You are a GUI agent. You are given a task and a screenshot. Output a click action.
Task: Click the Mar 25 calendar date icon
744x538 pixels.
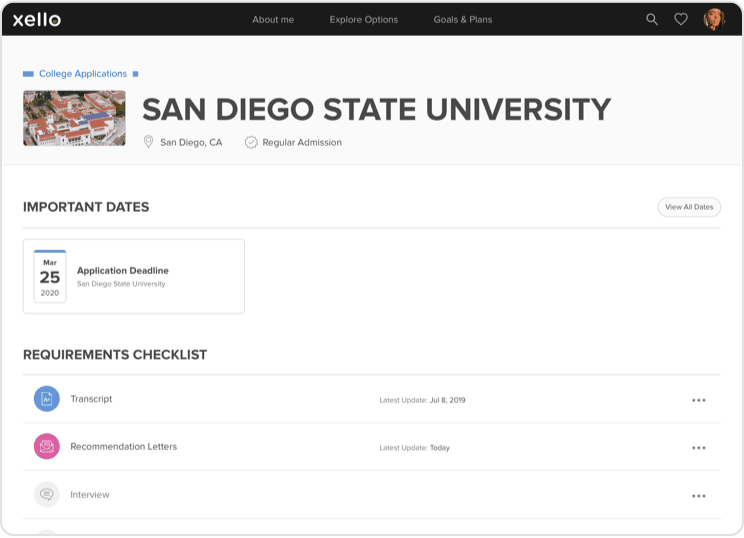(x=50, y=276)
